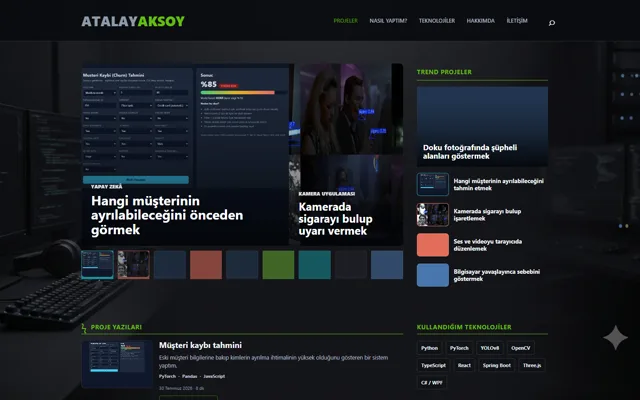This screenshot has width=640, height=400.
Task: Open TEKNOLOJİLER in the navigation
Action: pos(437,21)
